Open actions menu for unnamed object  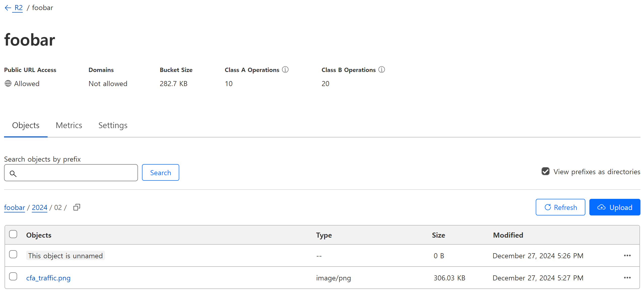click(x=627, y=255)
